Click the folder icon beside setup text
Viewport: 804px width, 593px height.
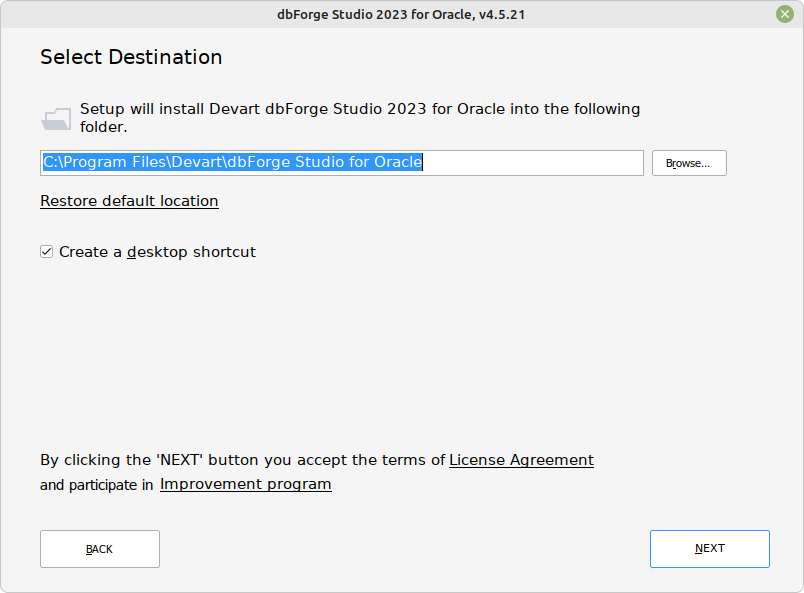coord(56,118)
